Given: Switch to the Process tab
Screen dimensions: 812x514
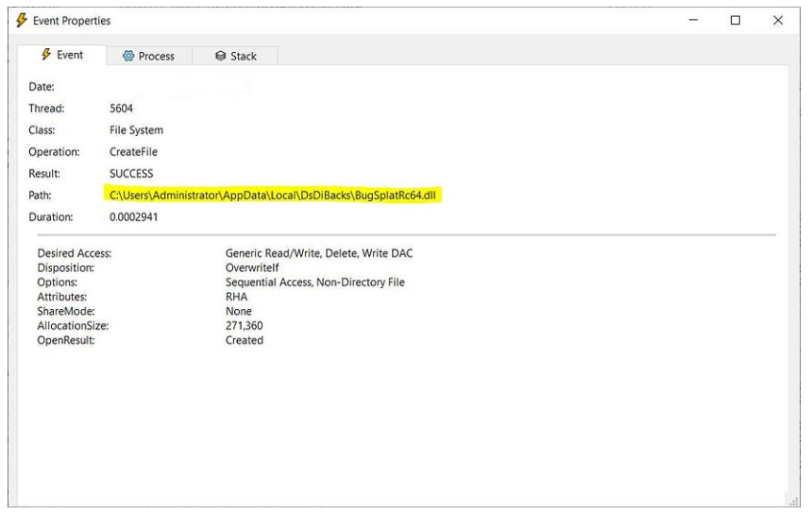Looking at the screenshot, I should click(148, 57).
